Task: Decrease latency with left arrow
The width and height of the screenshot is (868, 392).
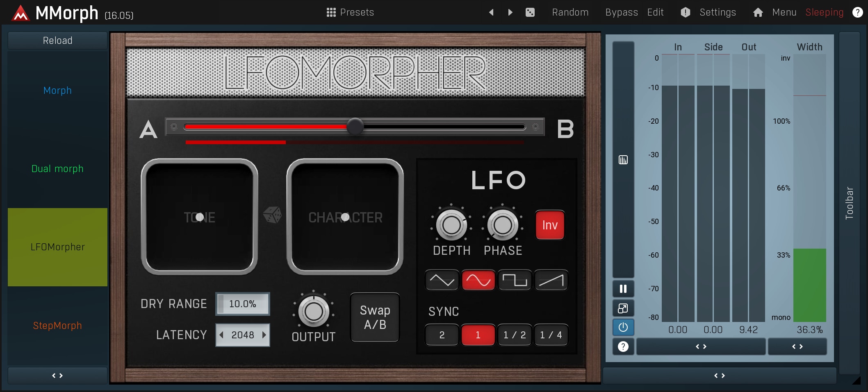Action: click(221, 335)
